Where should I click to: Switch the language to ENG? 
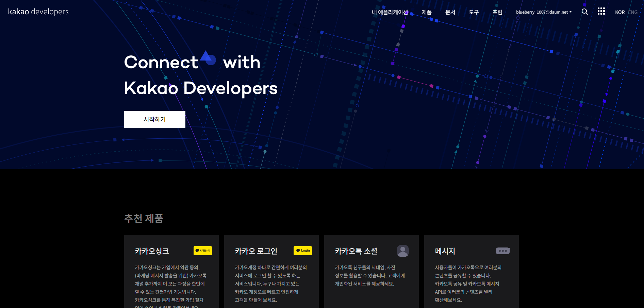coord(633,12)
